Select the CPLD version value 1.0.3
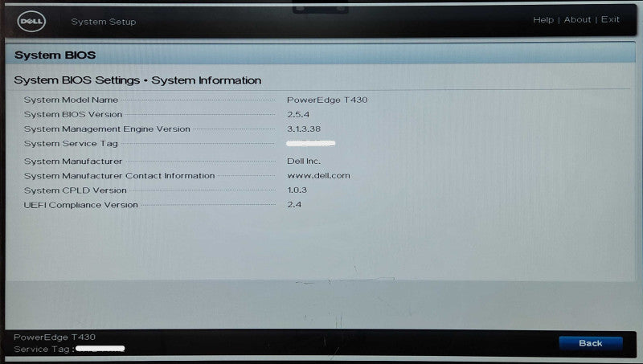Image resolution: width=643 pixels, height=364 pixels. [x=297, y=190]
